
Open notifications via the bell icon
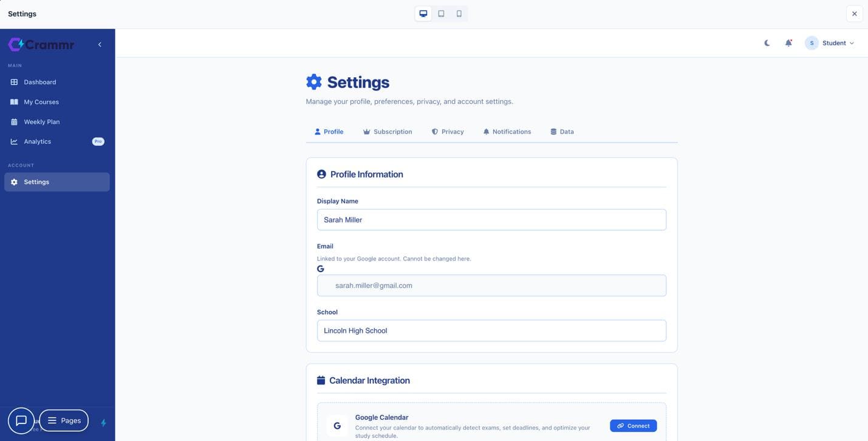point(788,43)
